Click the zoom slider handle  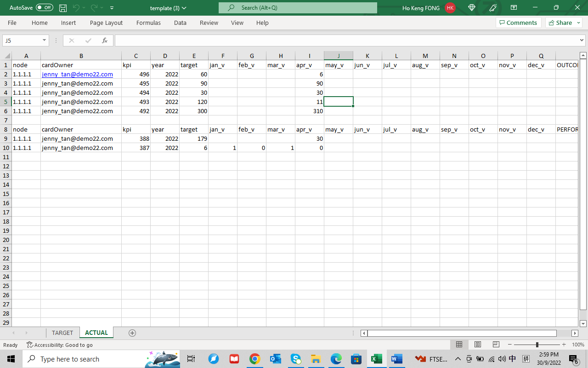(537, 345)
